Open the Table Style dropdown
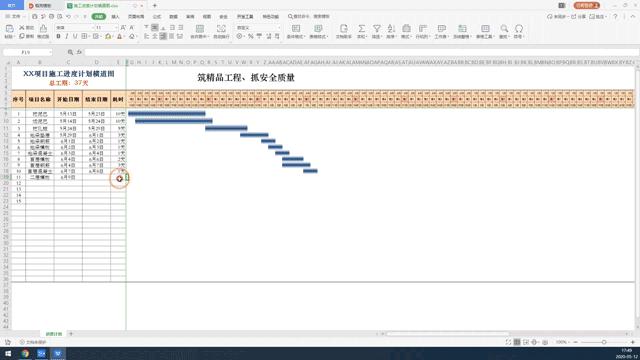640x360 pixels. tap(318, 31)
